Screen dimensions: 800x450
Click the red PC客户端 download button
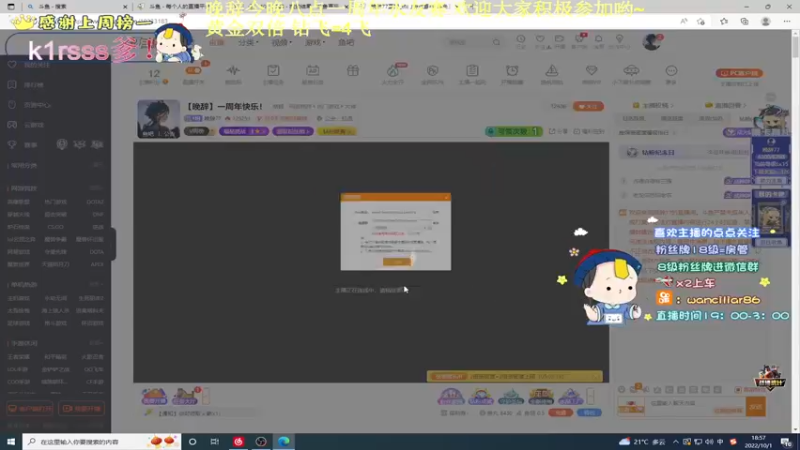pyautogui.click(x=739, y=73)
